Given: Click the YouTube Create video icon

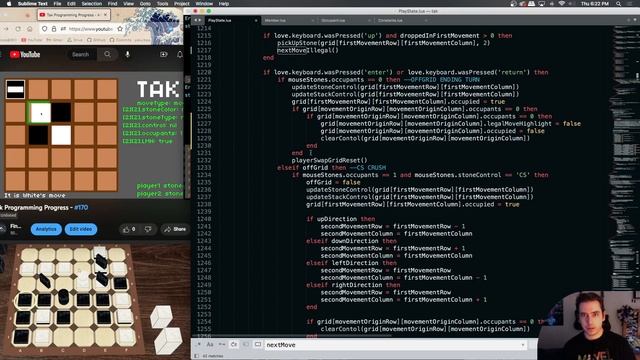Looking at the screenshot, I should (164, 54).
